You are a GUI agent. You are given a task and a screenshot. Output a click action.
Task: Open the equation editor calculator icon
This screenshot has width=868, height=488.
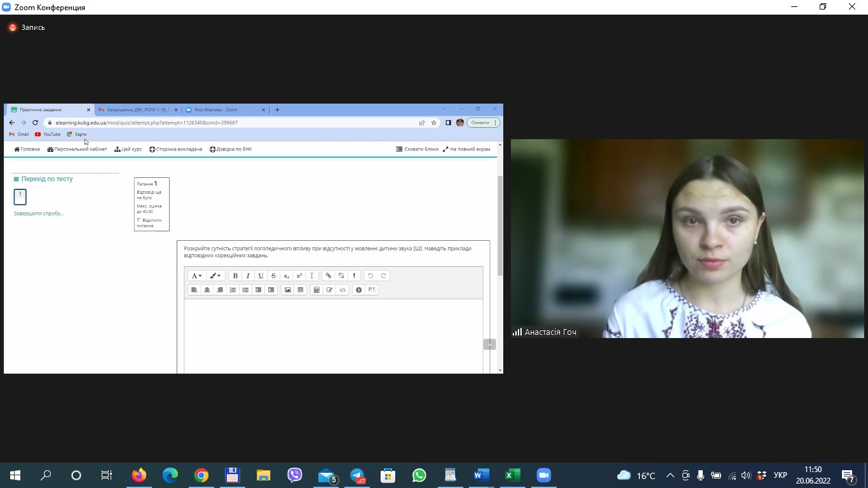pyautogui.click(x=316, y=290)
